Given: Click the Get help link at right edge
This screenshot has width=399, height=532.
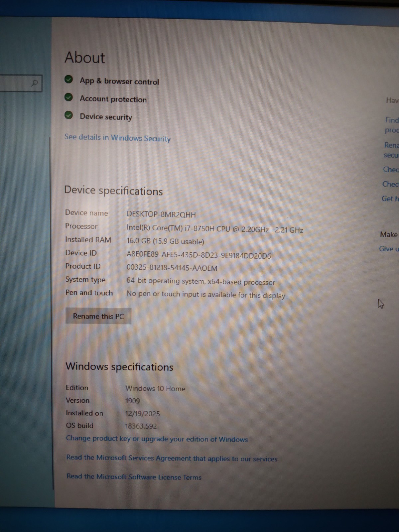Looking at the screenshot, I should (390, 199).
